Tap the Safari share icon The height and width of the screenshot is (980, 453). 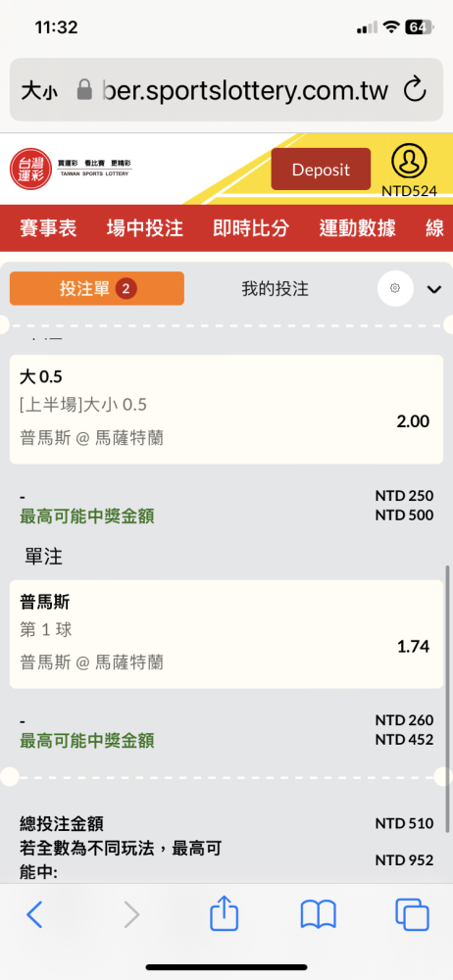tap(224, 914)
